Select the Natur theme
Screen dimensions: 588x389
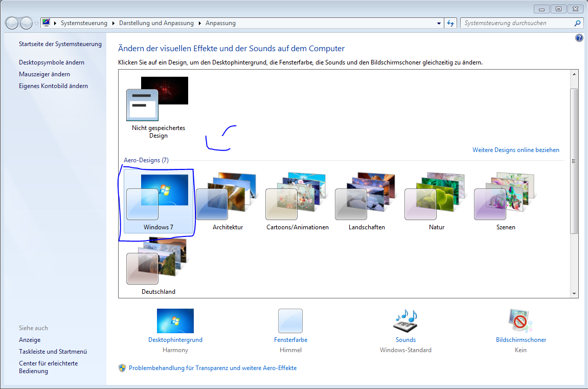coord(437,201)
